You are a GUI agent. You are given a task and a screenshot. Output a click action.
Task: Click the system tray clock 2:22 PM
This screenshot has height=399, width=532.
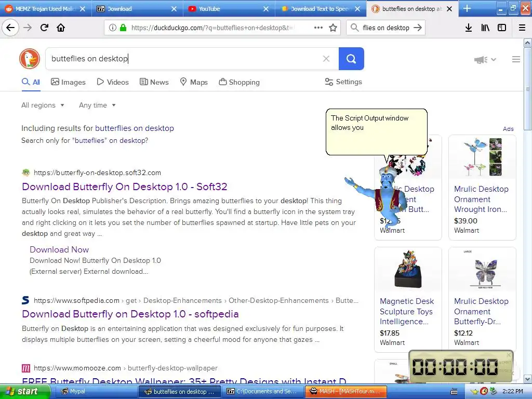[x=513, y=392]
